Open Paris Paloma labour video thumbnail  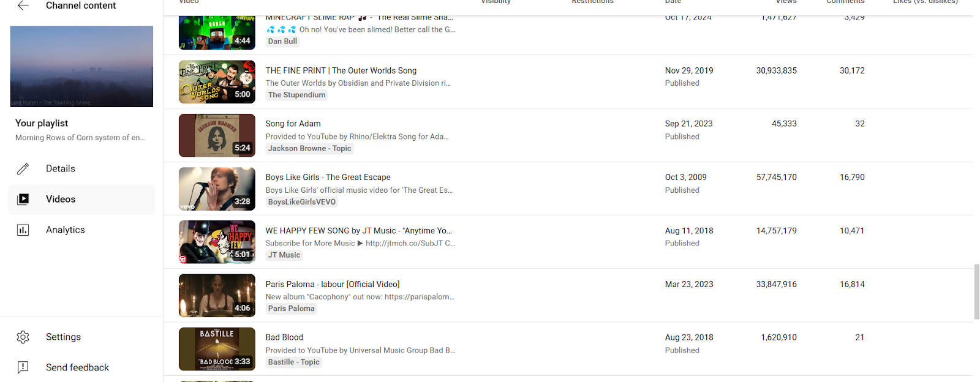(217, 296)
